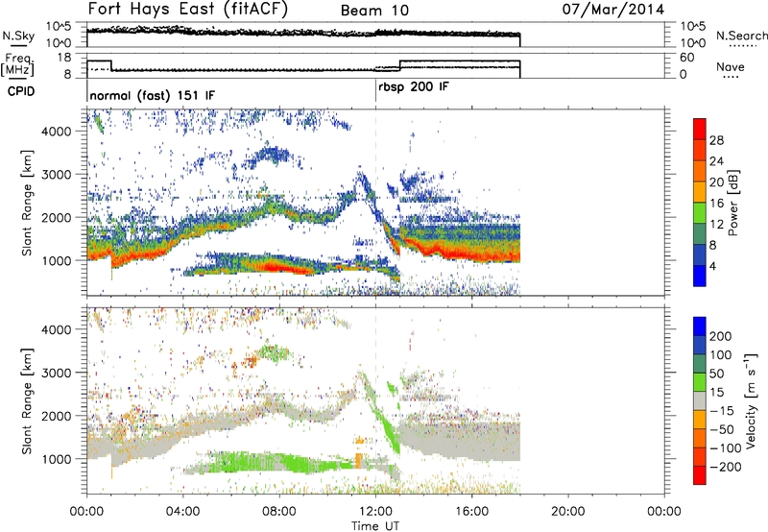The width and height of the screenshot is (768, 532).
Task: Click the 'Beam 10' label
Action: 374,11
